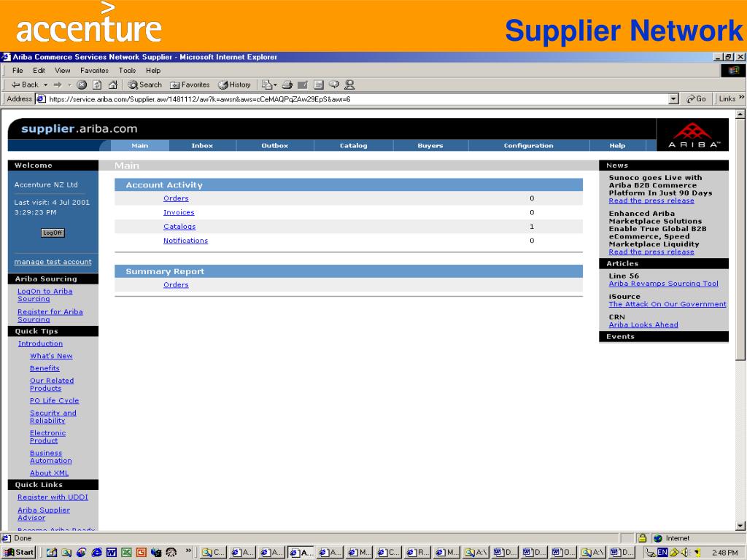The width and height of the screenshot is (747, 560).
Task: Open the Catalogs link
Action: [179, 227]
